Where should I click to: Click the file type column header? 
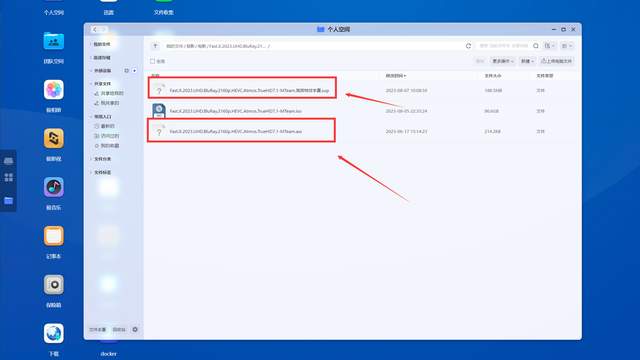pos(544,76)
